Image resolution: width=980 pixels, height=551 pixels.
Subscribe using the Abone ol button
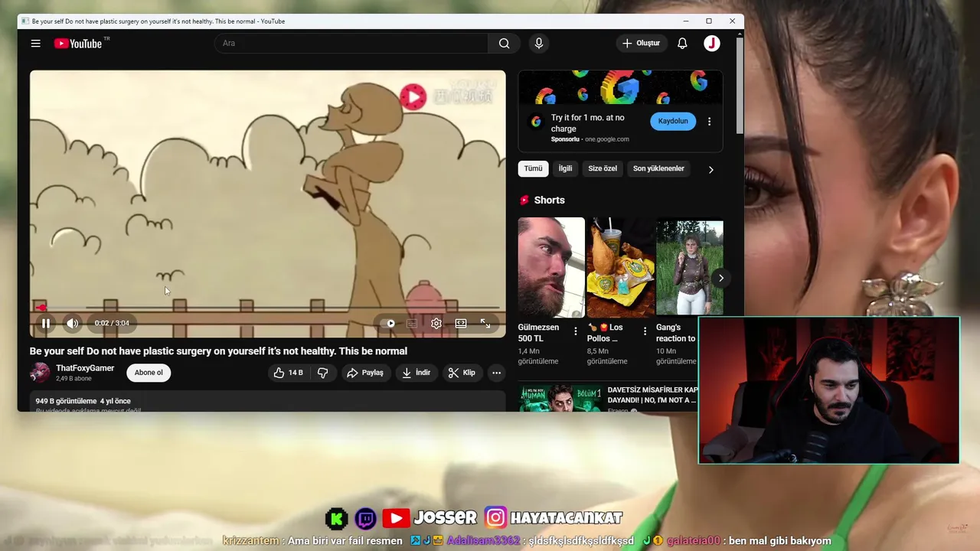149,373
